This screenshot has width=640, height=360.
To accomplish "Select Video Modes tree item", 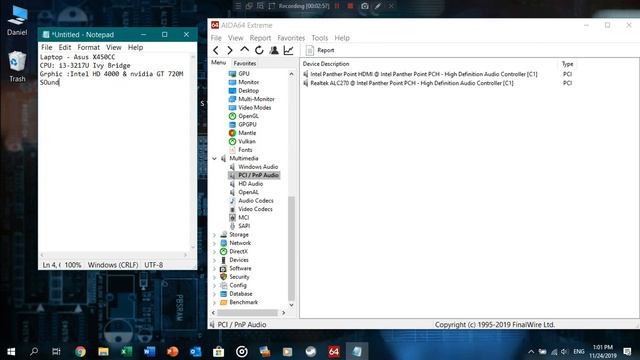I will 255,108.
